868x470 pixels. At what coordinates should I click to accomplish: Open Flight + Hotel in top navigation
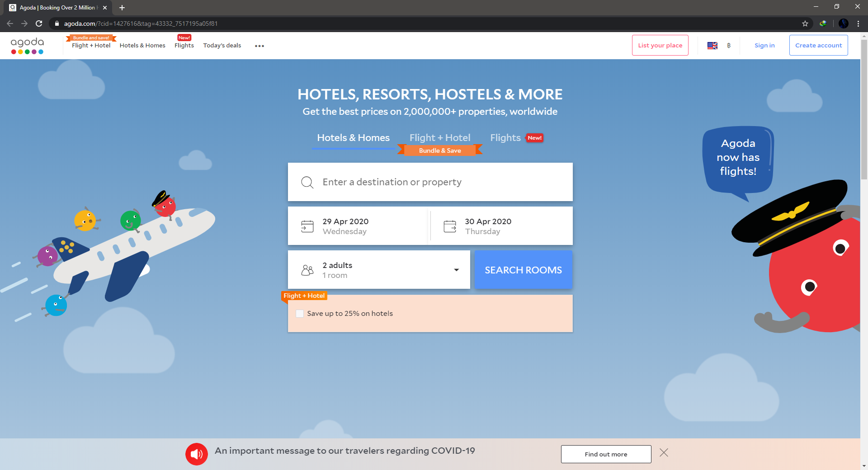point(91,46)
